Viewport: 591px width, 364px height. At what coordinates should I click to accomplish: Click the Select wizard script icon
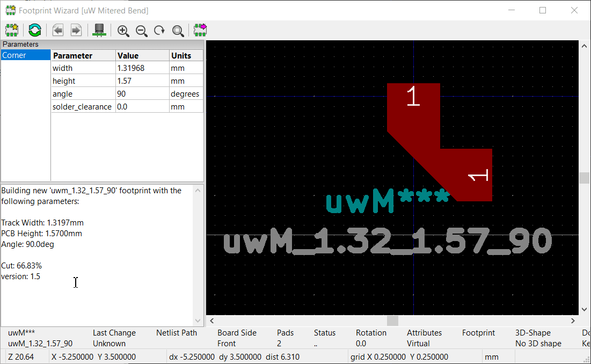12,30
